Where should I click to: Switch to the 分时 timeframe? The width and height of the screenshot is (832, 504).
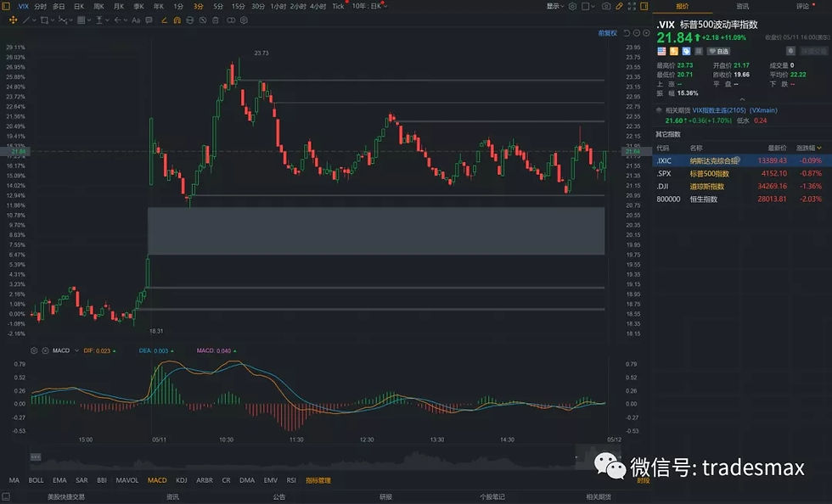[x=41, y=7]
